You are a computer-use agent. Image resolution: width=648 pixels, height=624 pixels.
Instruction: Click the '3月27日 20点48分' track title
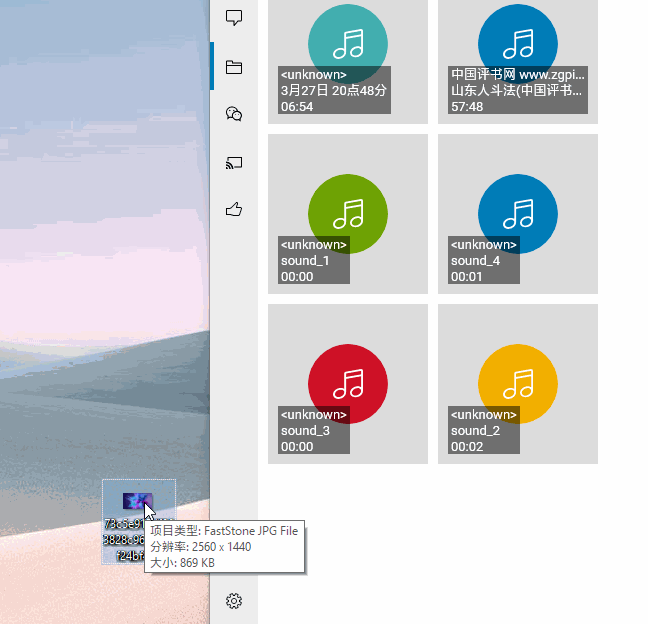334,91
